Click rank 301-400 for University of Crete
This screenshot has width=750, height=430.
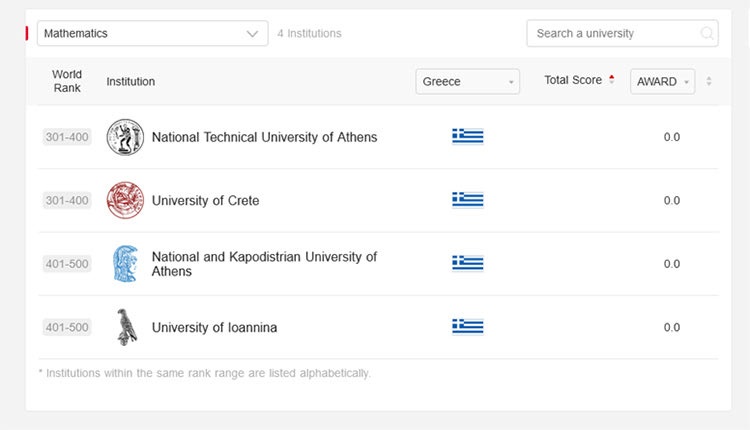[x=67, y=200]
